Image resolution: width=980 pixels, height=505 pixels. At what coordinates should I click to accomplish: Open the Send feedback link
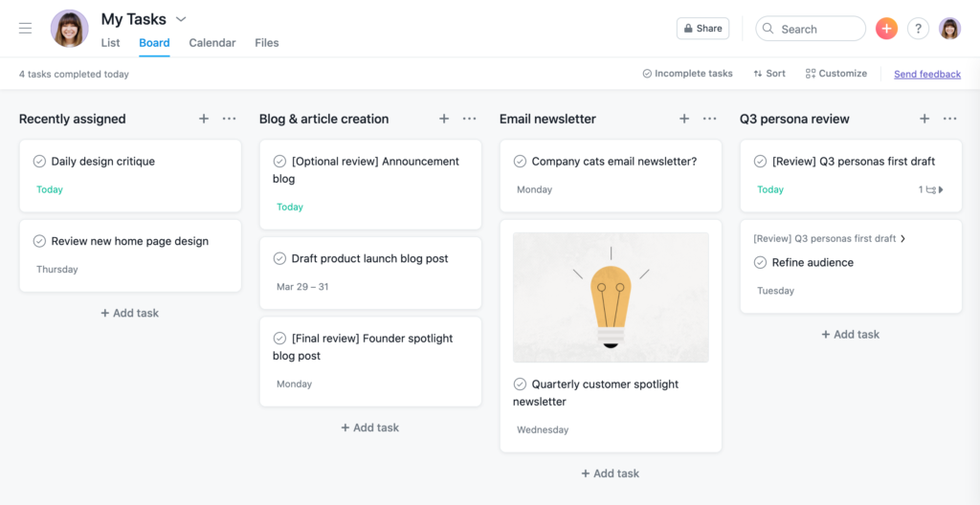tap(926, 74)
